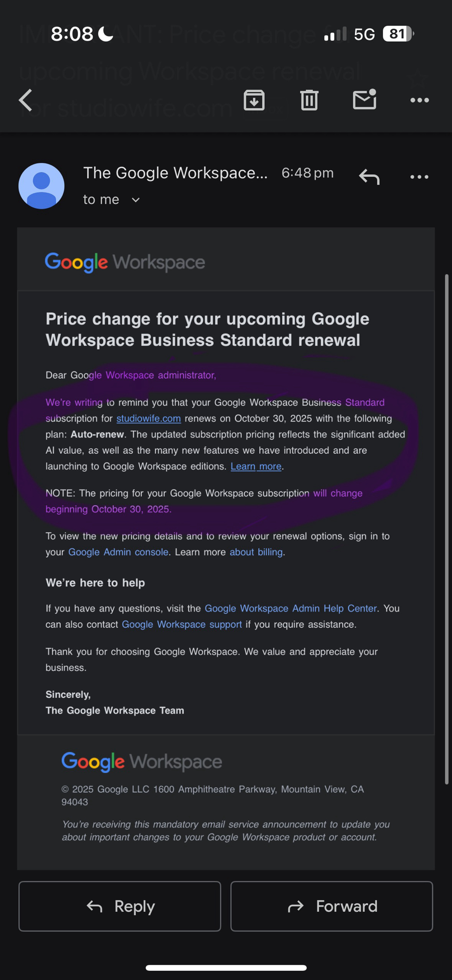The height and width of the screenshot is (980, 452).
Task: Open the message options three-dot menu
Action: point(420,177)
